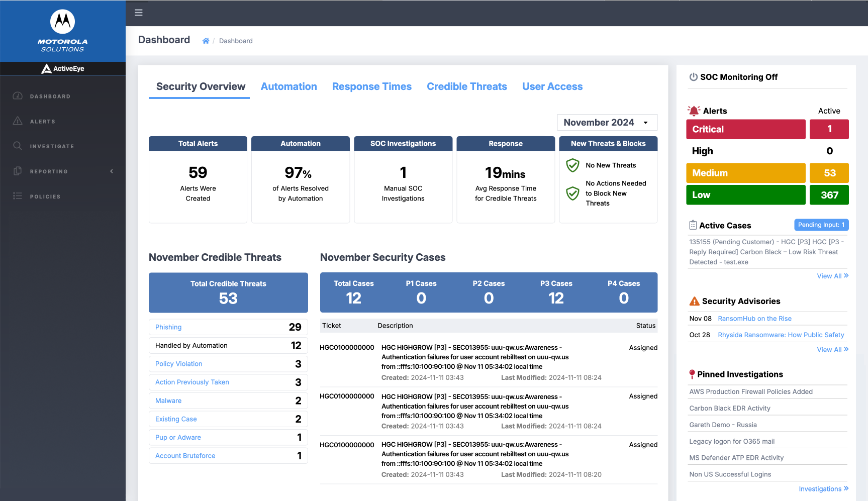Open the RansomHub on the Rise advisory

click(754, 318)
